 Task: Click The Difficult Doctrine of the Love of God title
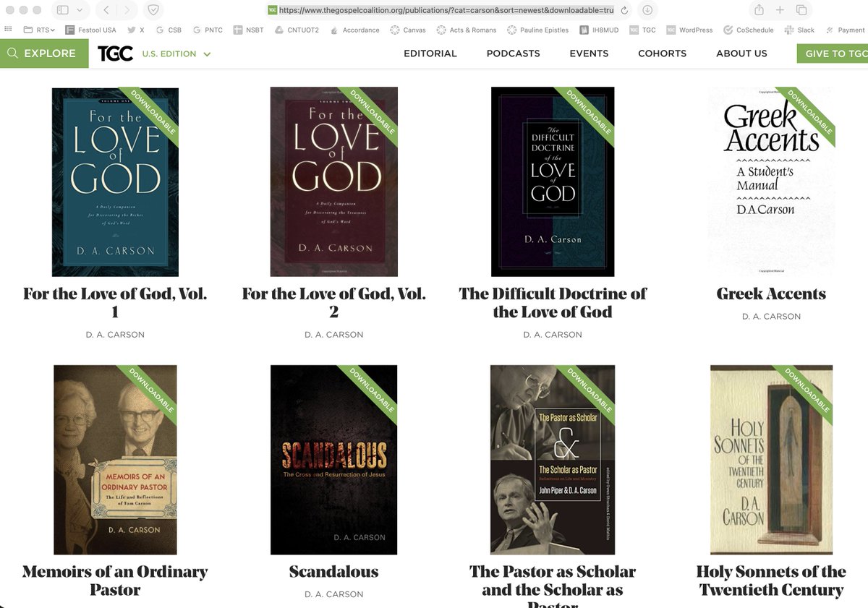point(553,303)
